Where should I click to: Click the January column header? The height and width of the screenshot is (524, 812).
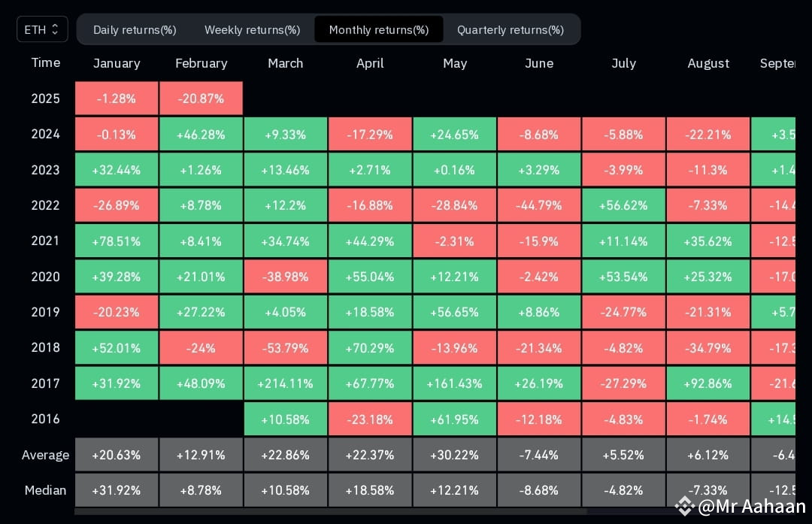point(117,63)
